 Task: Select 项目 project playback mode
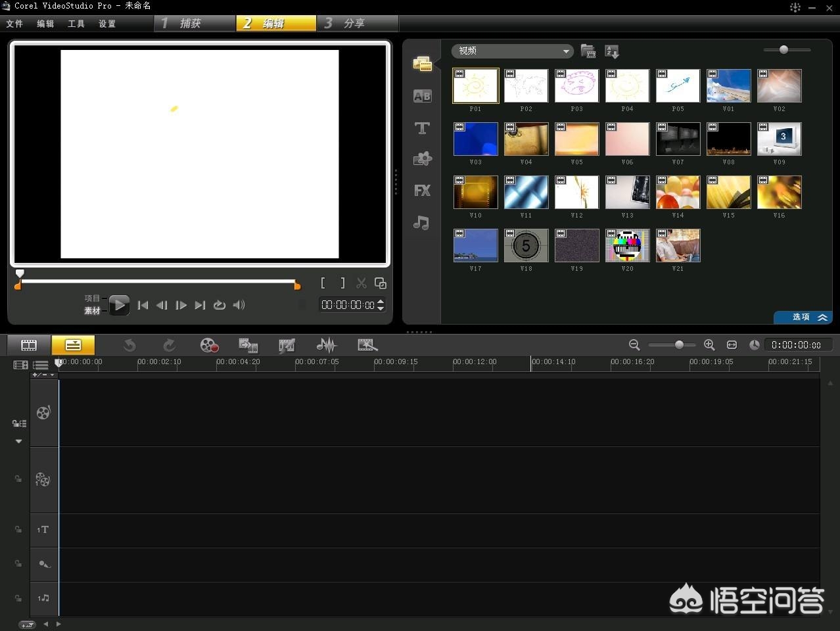point(92,298)
